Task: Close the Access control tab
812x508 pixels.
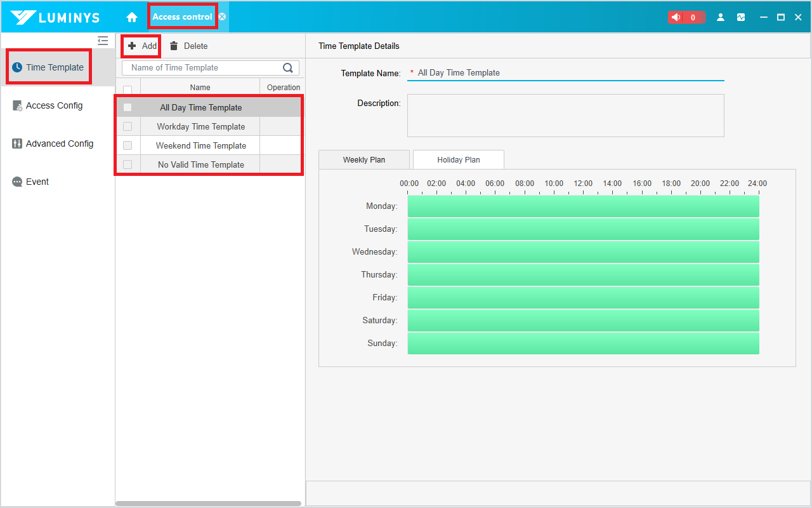Action: (x=222, y=17)
